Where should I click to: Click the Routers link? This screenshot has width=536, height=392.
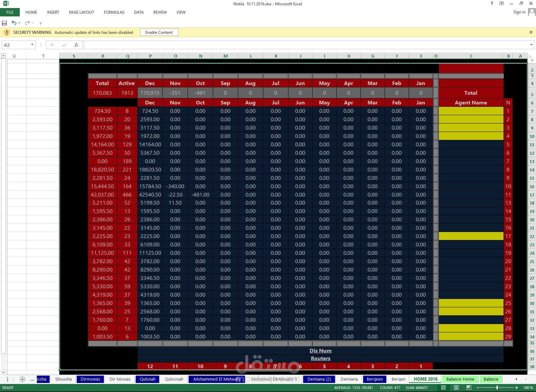[321, 359]
